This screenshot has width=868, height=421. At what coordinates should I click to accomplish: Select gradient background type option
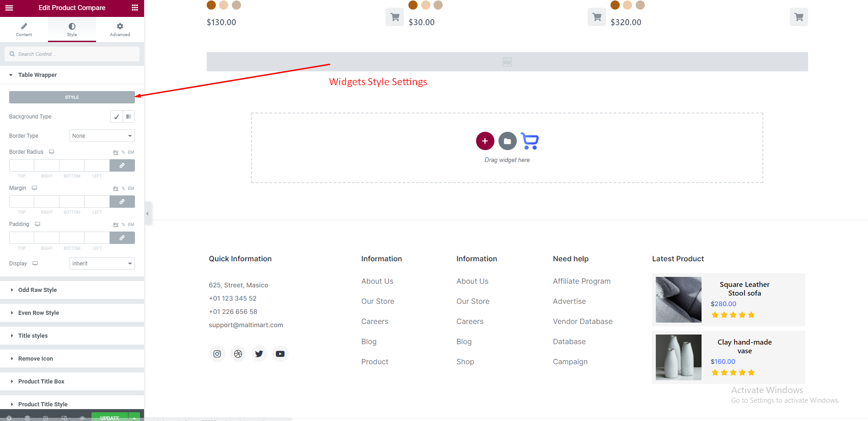coord(129,117)
